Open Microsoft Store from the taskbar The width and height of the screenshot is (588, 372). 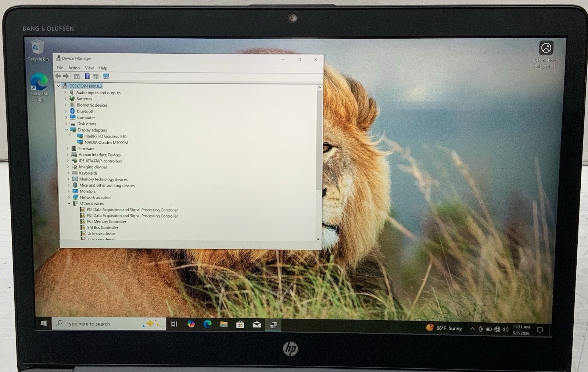(x=240, y=325)
